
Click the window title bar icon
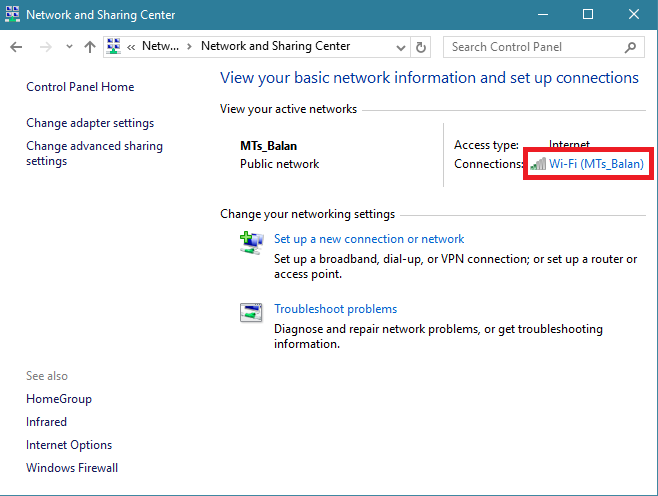(12, 14)
